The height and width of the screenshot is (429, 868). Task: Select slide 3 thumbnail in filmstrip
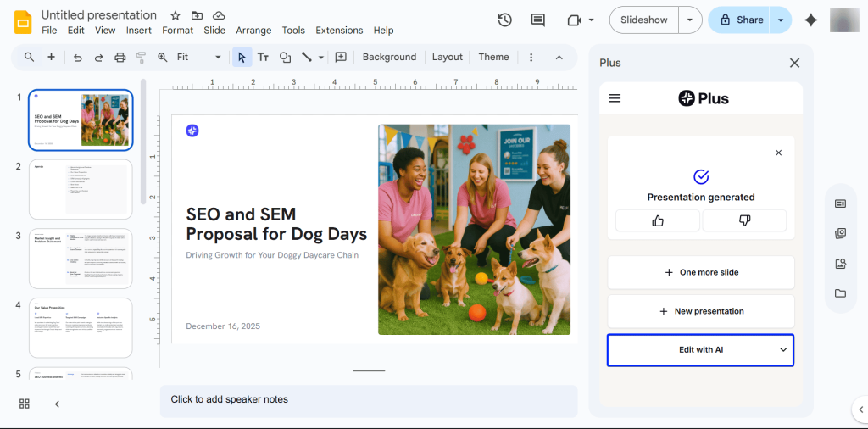81,259
